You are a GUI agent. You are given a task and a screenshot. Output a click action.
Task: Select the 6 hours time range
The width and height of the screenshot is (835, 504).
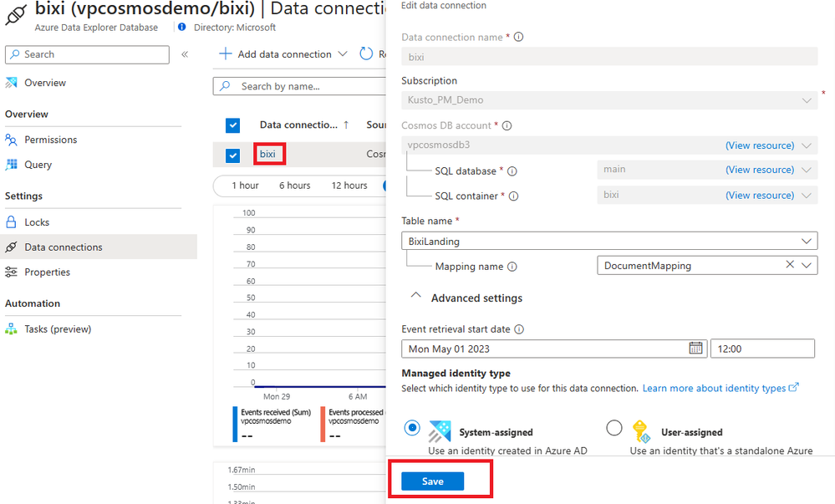294,186
